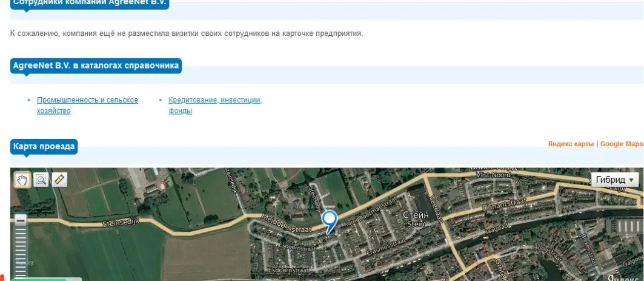Click AgreeNet B.V. в каталогах справочника header
Screen dimensions: 644x281
(x=96, y=66)
